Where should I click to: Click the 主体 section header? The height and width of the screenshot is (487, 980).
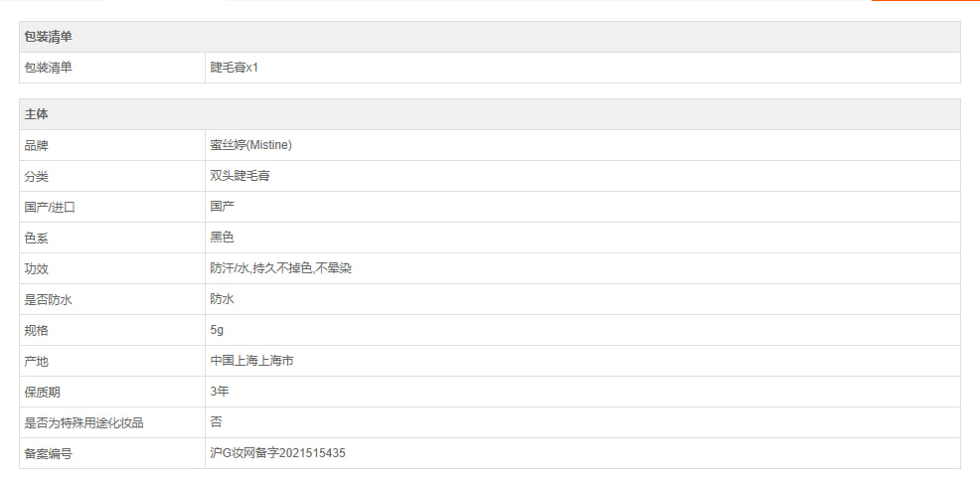[x=36, y=114]
